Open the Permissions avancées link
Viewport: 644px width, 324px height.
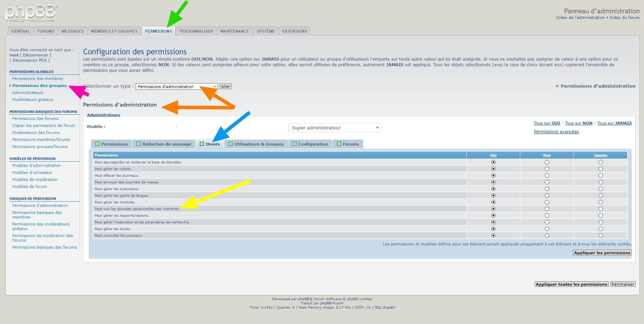point(556,132)
